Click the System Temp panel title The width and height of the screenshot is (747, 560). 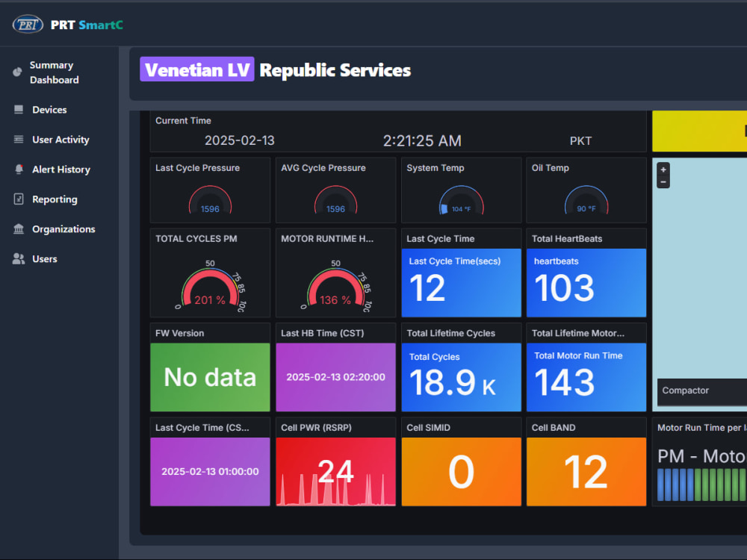pos(436,167)
